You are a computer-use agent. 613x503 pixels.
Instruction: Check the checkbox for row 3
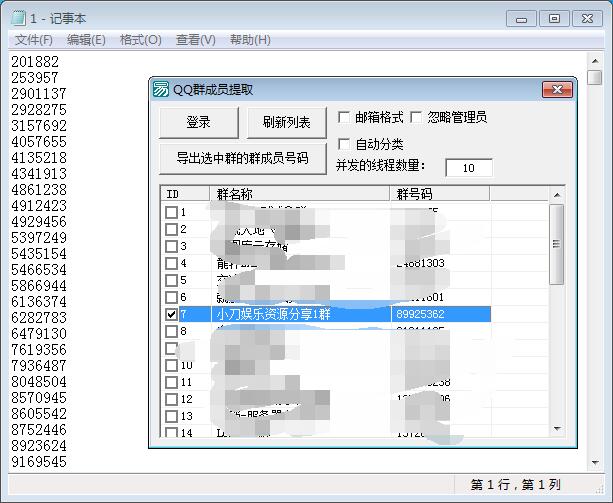(171, 246)
